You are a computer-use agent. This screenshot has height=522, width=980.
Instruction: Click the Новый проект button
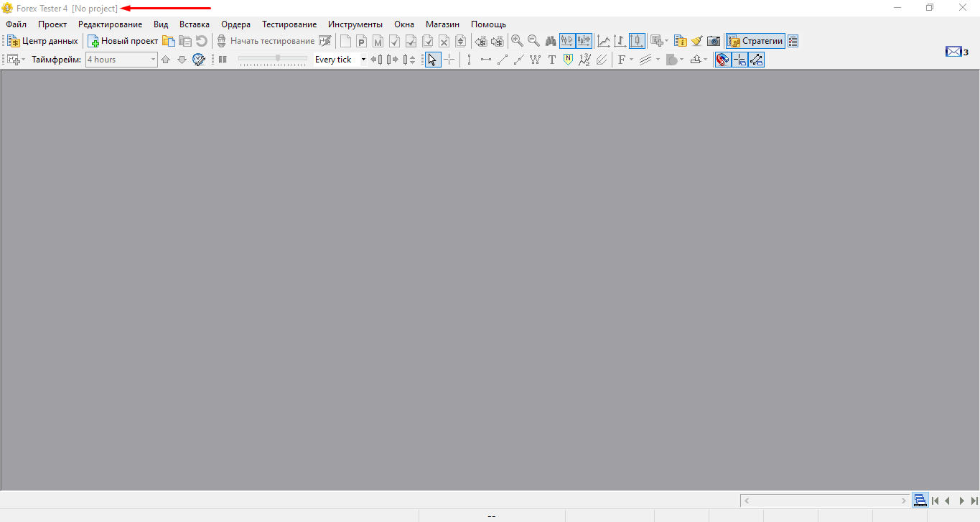coord(123,41)
